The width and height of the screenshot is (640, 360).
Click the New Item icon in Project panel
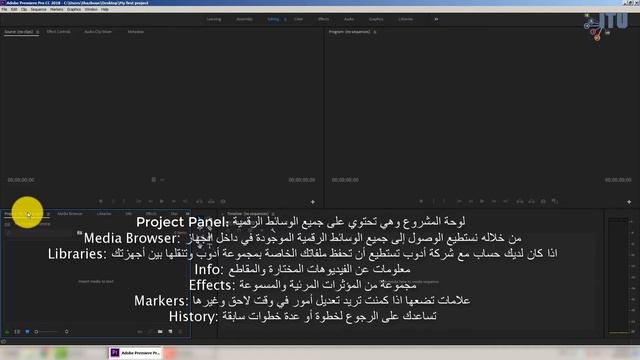pos(170,332)
